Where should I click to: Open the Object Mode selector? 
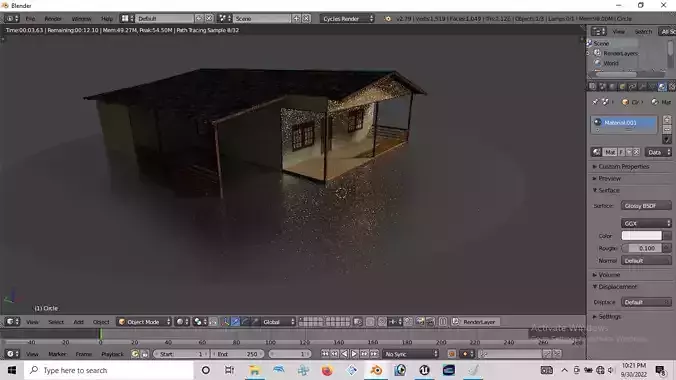point(144,322)
